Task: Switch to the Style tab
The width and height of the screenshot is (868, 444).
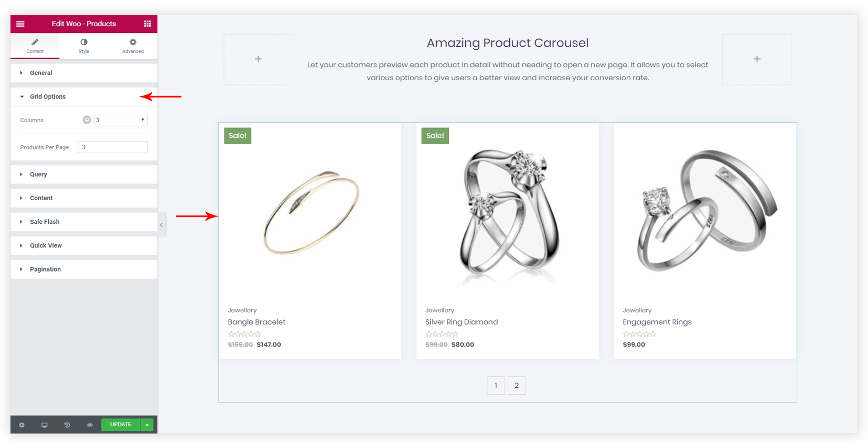Action: click(84, 46)
